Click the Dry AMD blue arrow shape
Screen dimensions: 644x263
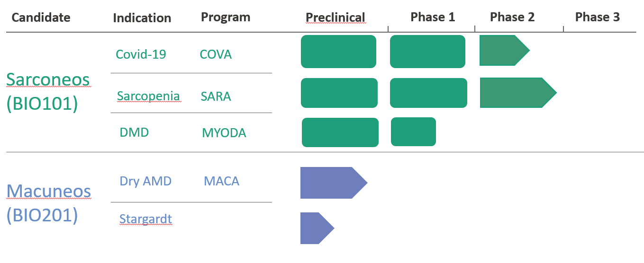coord(334,183)
